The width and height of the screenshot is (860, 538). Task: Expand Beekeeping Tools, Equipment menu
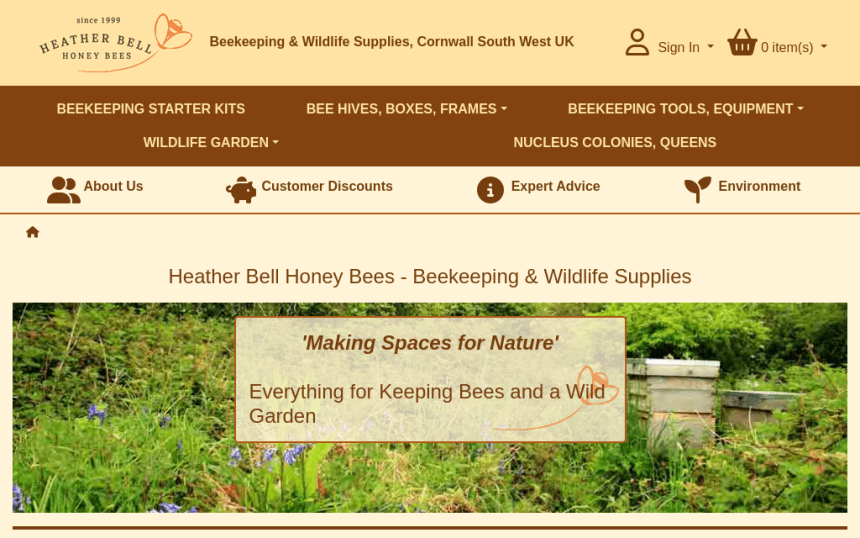(x=686, y=109)
